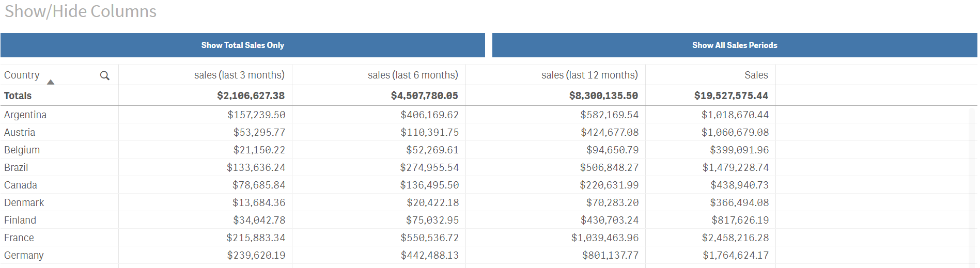Click the Totals row label

pos(18,96)
